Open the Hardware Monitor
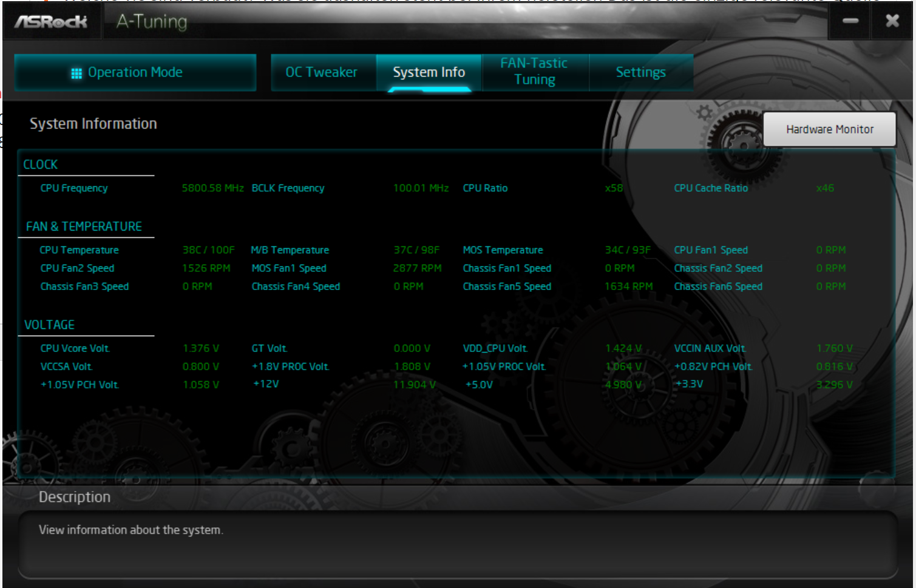The height and width of the screenshot is (588, 916). coord(829,129)
